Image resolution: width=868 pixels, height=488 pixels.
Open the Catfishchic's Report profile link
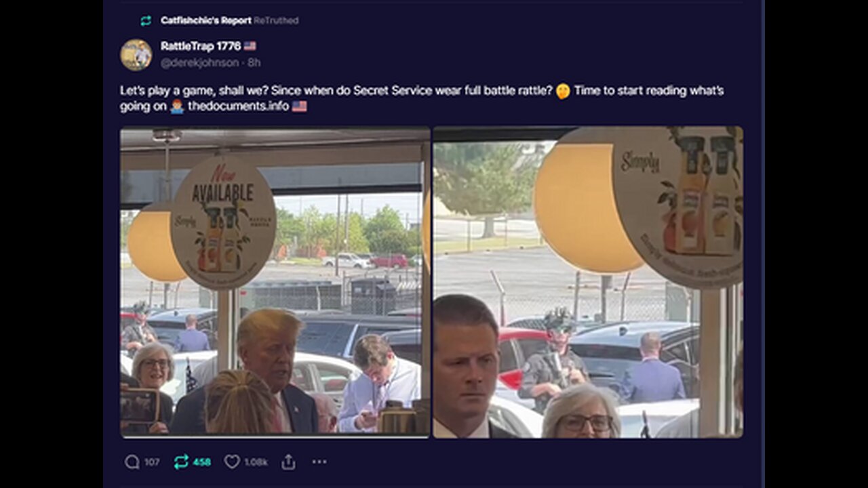[205, 21]
